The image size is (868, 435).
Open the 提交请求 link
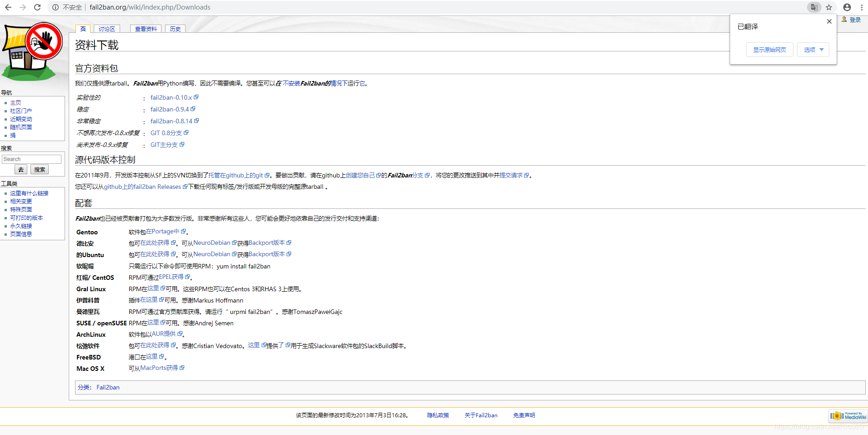click(x=511, y=175)
